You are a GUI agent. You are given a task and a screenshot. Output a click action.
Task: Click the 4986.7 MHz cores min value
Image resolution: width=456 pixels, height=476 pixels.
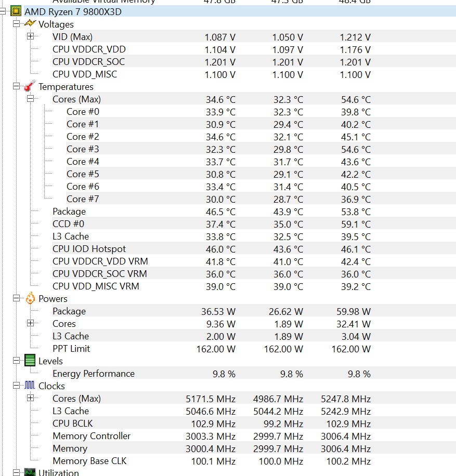click(x=278, y=399)
